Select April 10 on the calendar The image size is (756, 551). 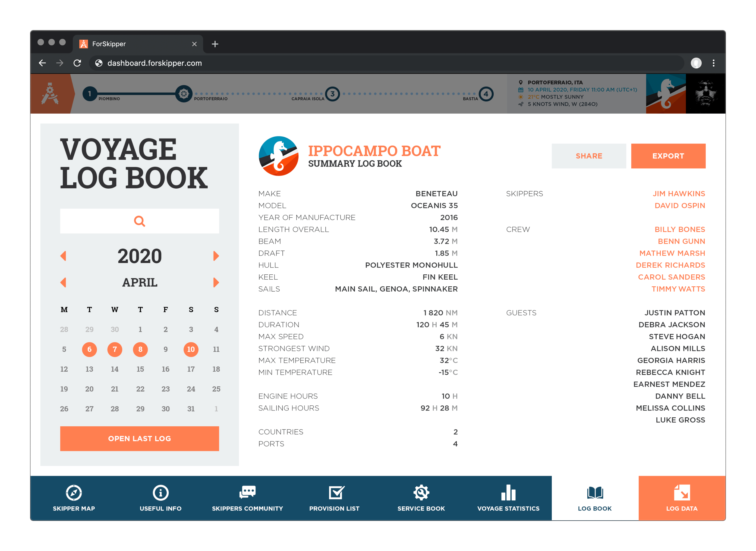click(x=191, y=349)
